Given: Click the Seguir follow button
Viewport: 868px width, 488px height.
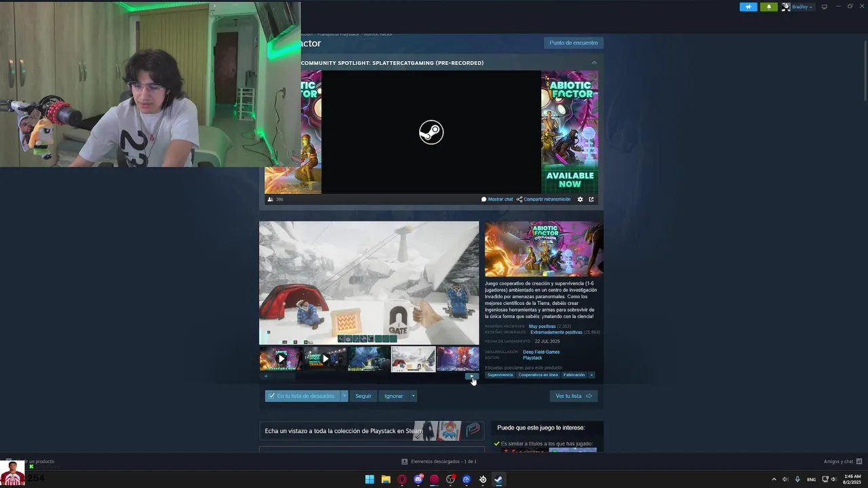Looking at the screenshot, I should tap(363, 396).
